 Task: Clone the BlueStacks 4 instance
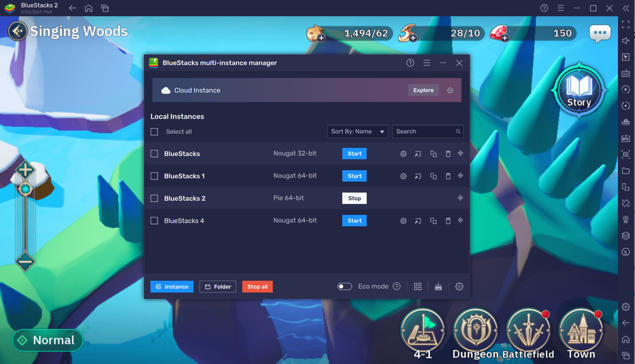pos(433,221)
